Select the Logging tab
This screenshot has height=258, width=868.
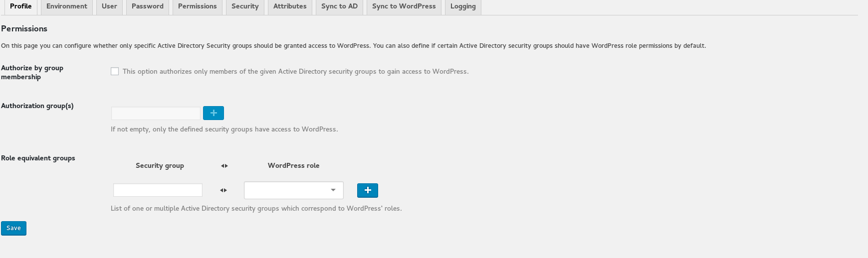tap(463, 6)
